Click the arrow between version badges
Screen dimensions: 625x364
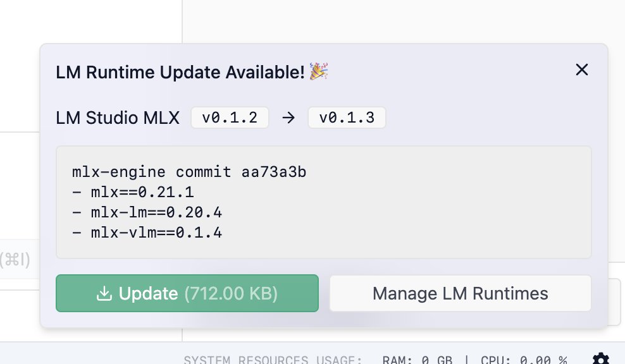point(288,118)
